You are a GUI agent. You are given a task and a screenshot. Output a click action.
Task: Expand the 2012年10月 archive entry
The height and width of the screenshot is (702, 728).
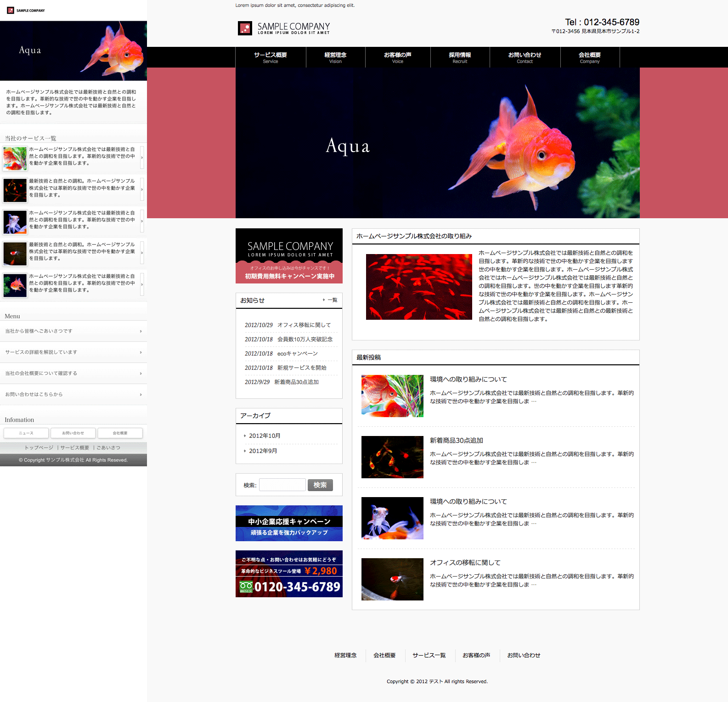pos(265,436)
